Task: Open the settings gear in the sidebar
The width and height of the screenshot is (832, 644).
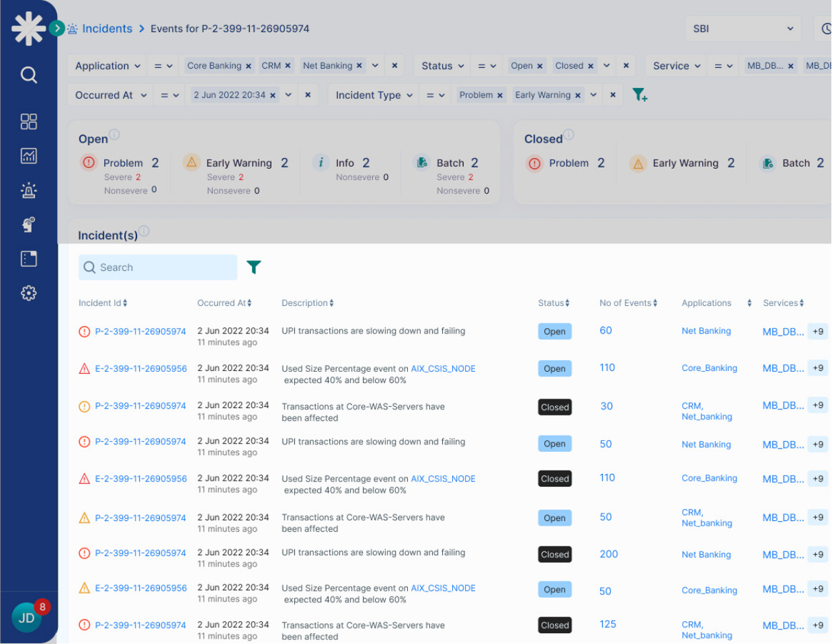Action: [28, 293]
